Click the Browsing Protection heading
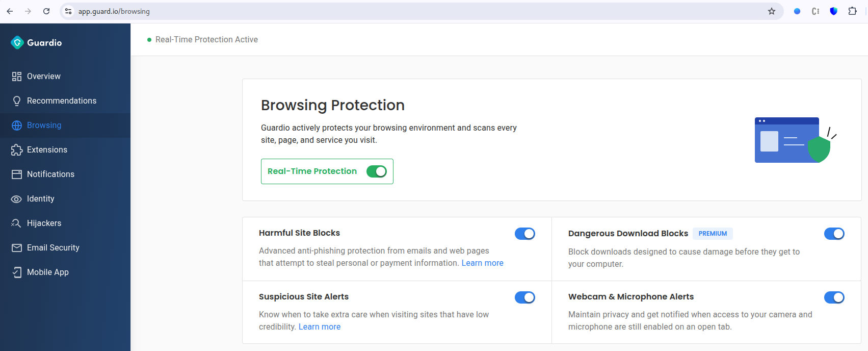Image resolution: width=868 pixels, height=351 pixels. [333, 105]
